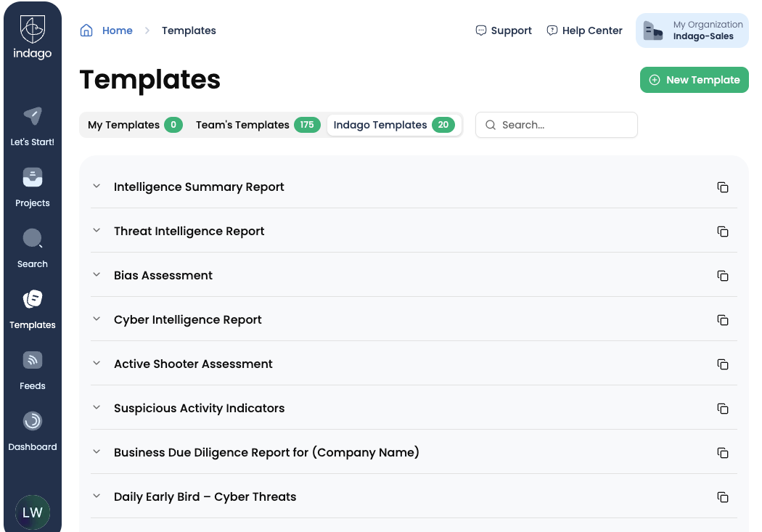The image size is (762, 532).
Task: Open the LW user avatar
Action: pos(33,512)
